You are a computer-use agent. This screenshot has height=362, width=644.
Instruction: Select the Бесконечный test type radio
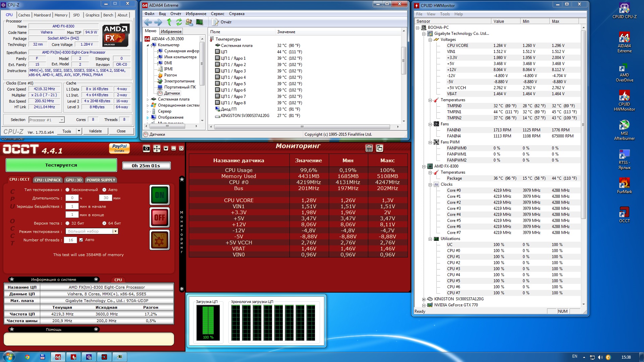click(67, 190)
